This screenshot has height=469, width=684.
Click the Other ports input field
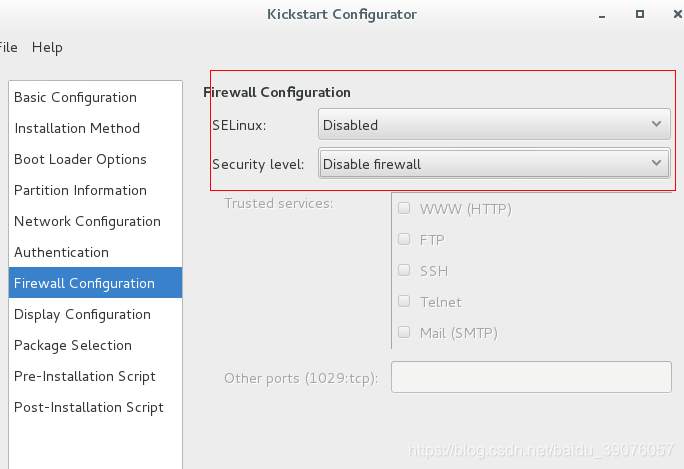click(530, 377)
